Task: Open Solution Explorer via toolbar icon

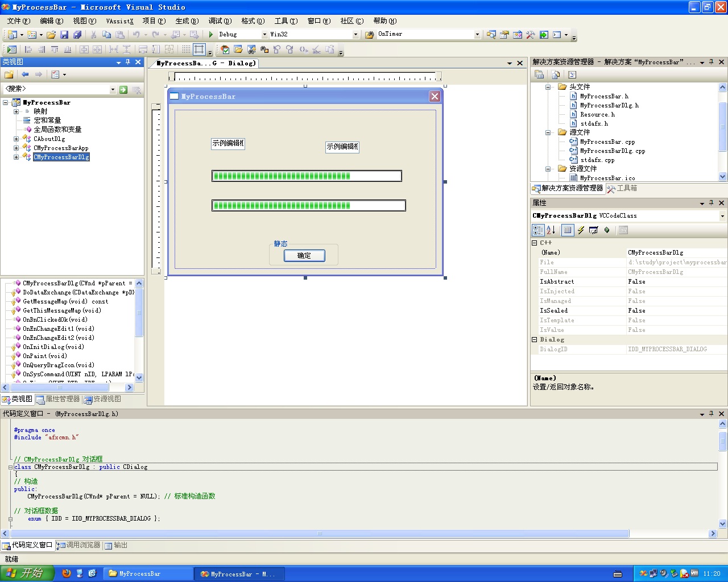Action: coord(491,35)
